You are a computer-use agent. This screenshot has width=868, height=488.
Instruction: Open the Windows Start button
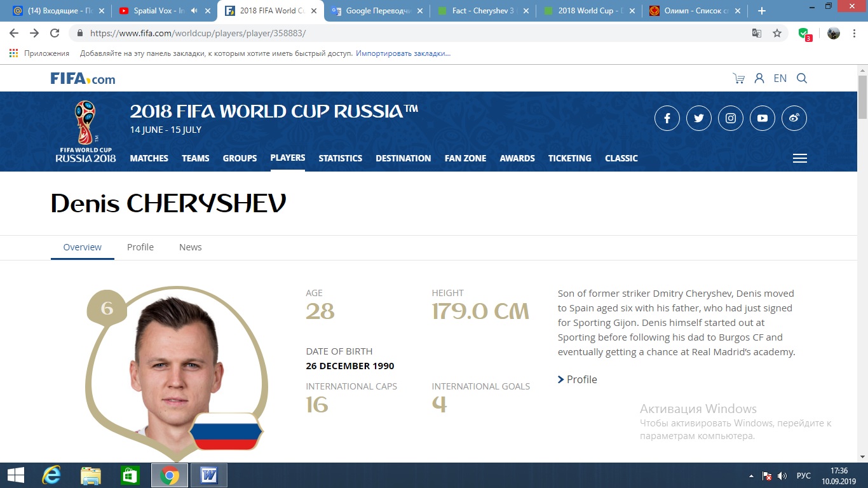coord(16,475)
